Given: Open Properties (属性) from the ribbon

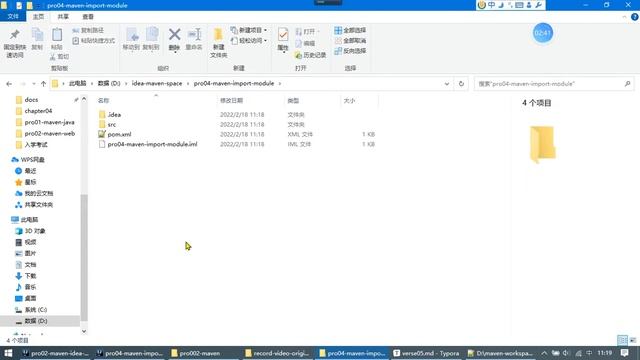Looking at the screenshot, I should pyautogui.click(x=283, y=39).
